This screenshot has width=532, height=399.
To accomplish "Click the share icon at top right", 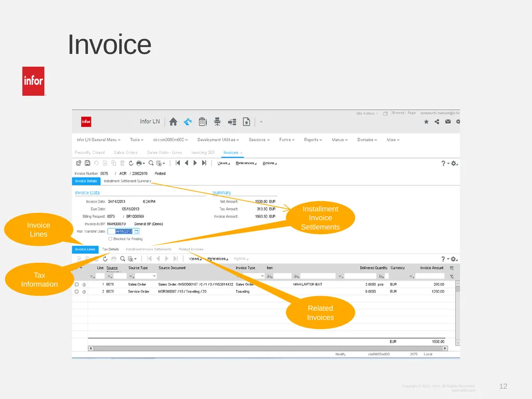I will tap(437, 122).
